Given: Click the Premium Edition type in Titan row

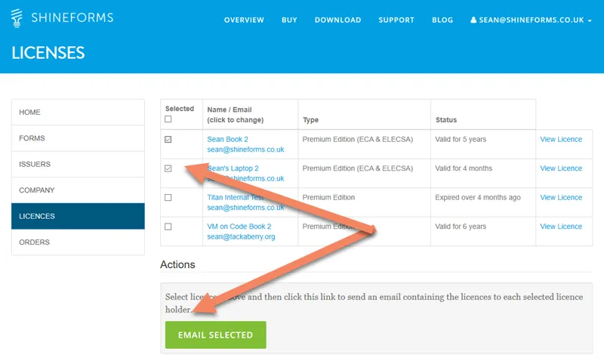Looking at the screenshot, I should pos(328,197).
